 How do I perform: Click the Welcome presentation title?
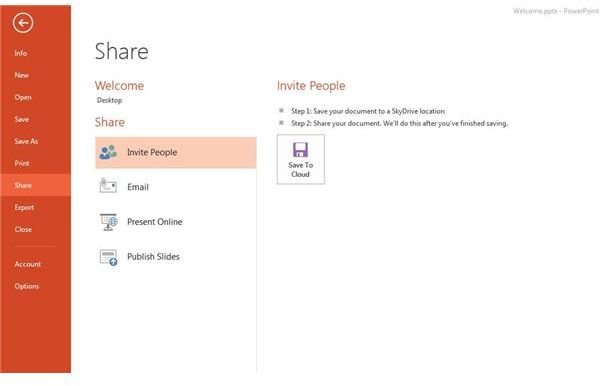click(x=119, y=86)
